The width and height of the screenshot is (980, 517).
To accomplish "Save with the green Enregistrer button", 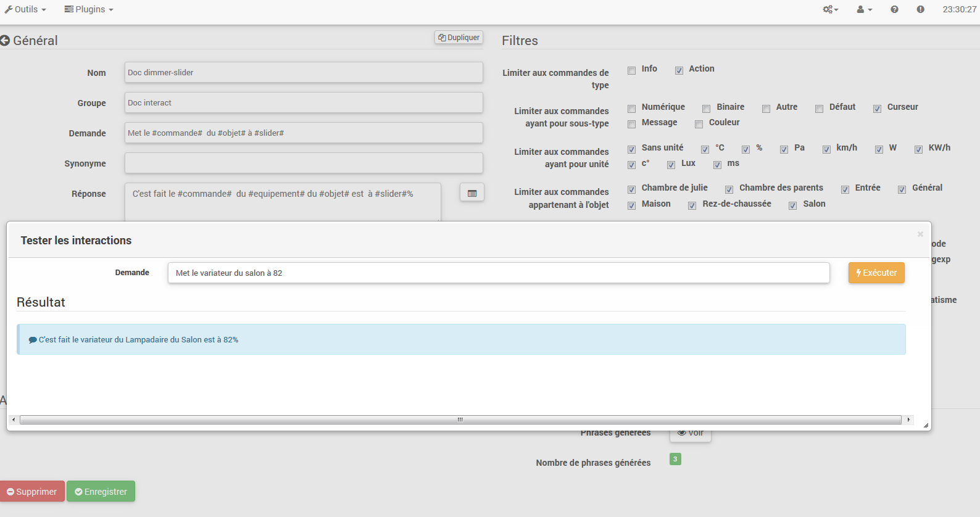I will pyautogui.click(x=101, y=492).
